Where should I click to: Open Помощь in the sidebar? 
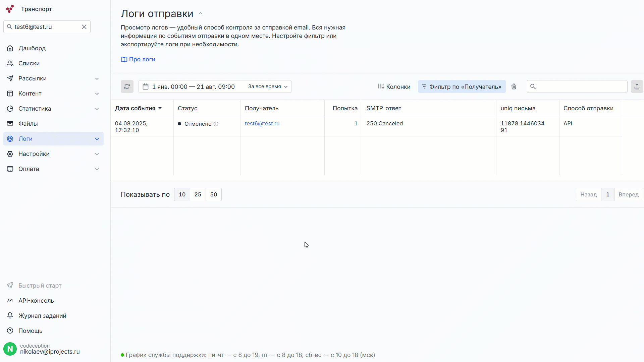pos(30,331)
